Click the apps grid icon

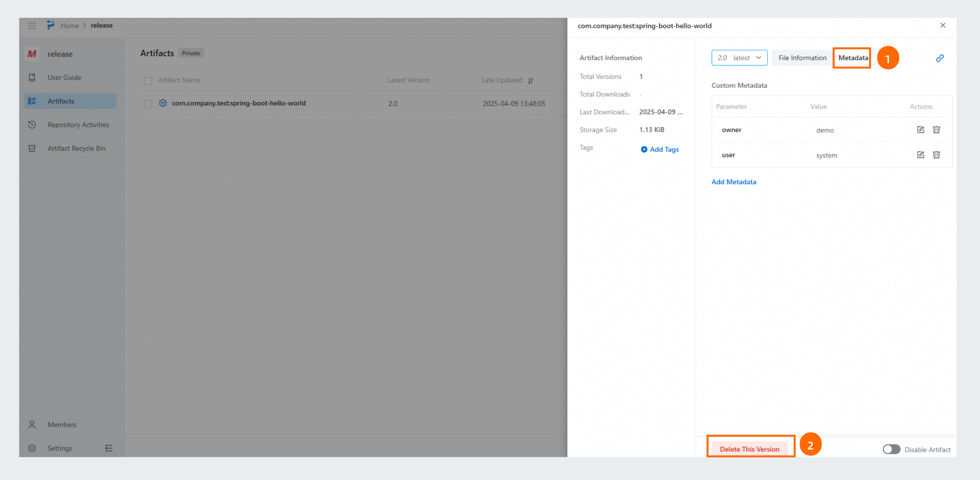(32, 25)
